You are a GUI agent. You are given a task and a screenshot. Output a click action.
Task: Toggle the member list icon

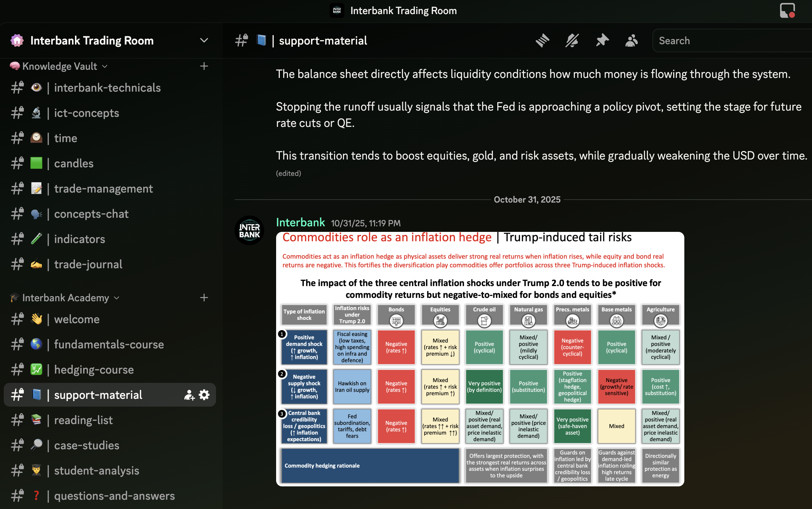[631, 40]
